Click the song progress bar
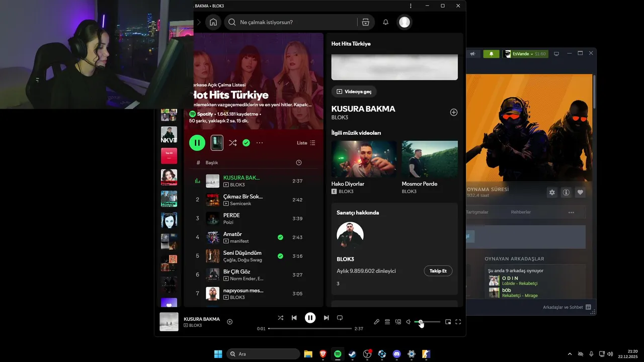 click(310, 328)
